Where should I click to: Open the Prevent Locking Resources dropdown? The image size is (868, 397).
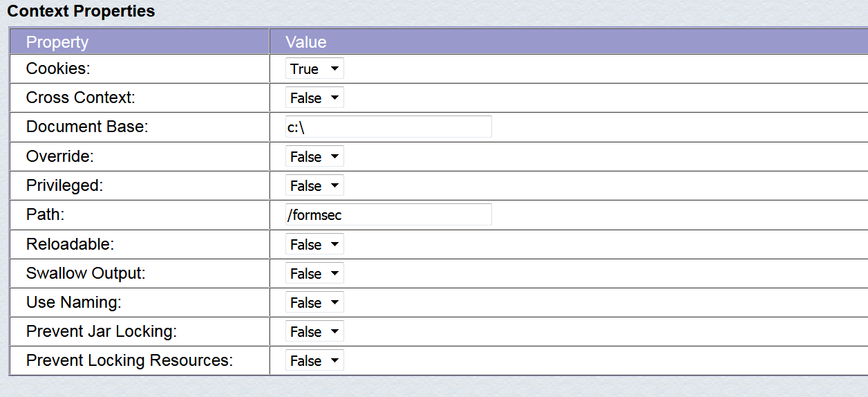(314, 361)
